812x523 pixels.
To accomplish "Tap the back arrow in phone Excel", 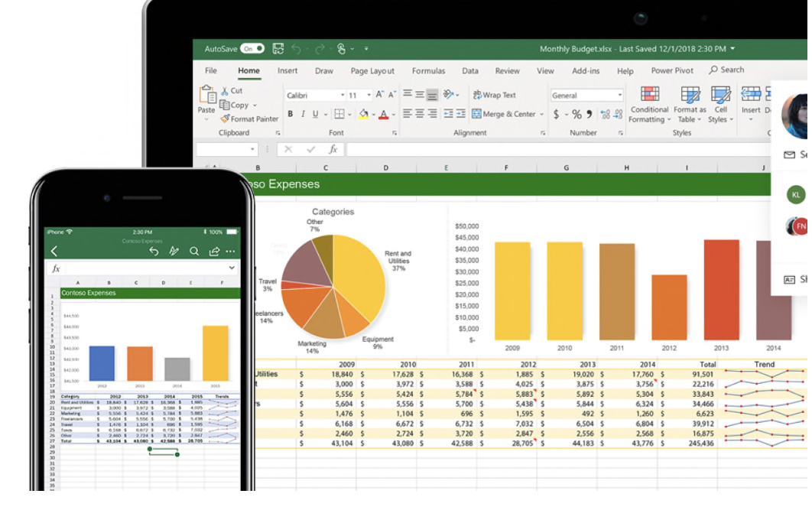I will (x=54, y=251).
